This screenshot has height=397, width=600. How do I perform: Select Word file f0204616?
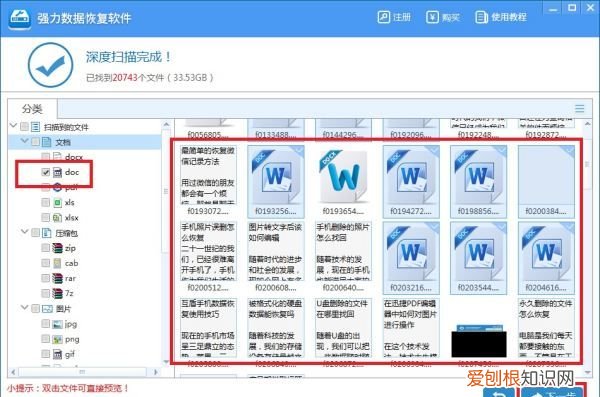tap(546, 258)
